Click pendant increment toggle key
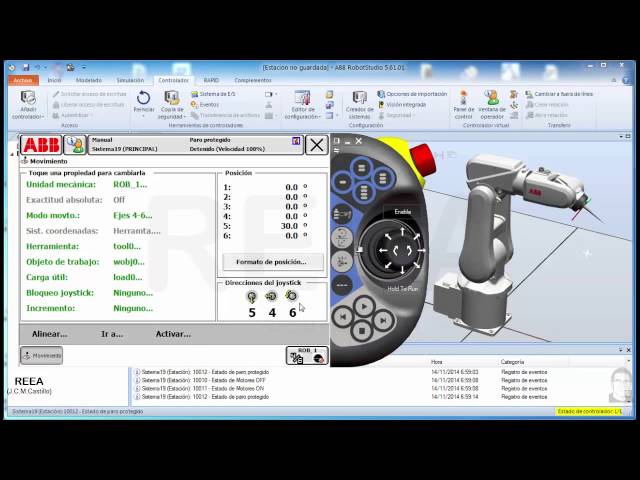The height and width of the screenshot is (480, 640). coord(342,284)
